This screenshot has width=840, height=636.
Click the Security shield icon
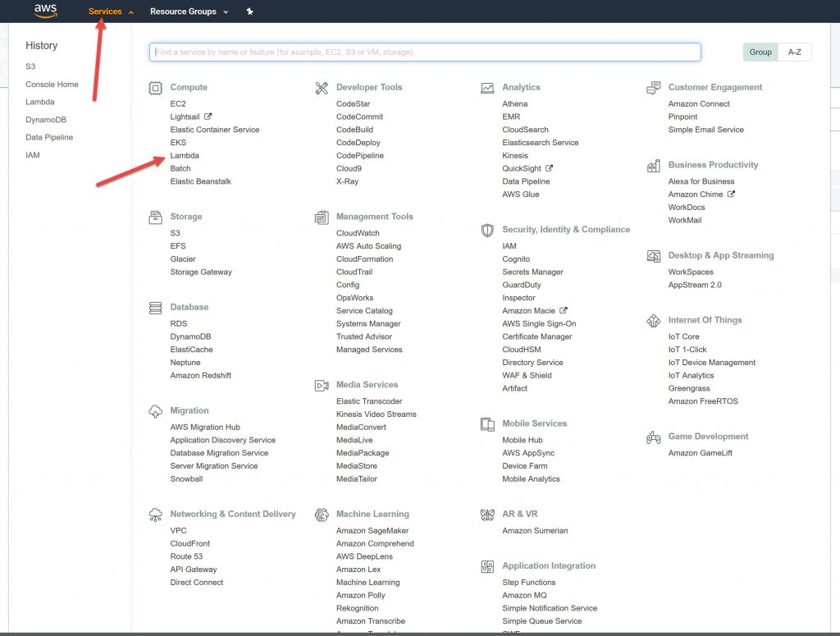tap(487, 231)
